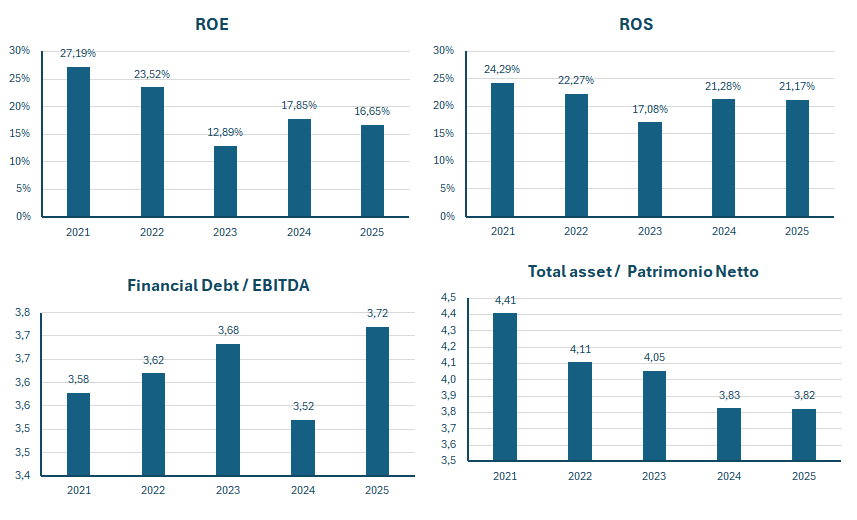Select the 2021 bar in ROE chart
The image size is (857, 520).
(78, 142)
